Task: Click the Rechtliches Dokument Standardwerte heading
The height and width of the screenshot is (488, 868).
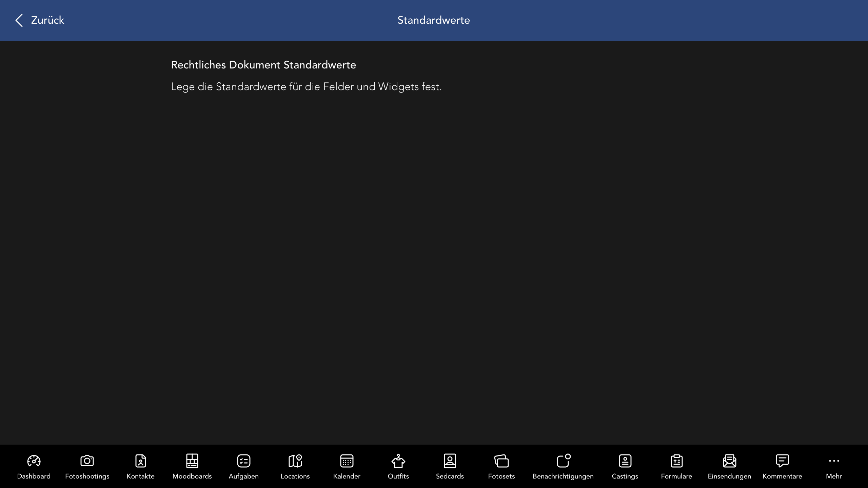Action: coord(263,65)
